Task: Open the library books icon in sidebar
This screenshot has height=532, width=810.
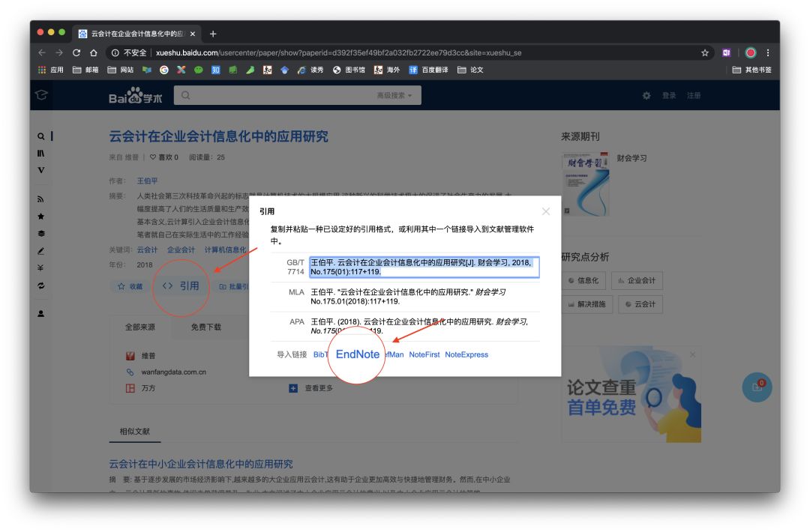Action: click(x=40, y=154)
